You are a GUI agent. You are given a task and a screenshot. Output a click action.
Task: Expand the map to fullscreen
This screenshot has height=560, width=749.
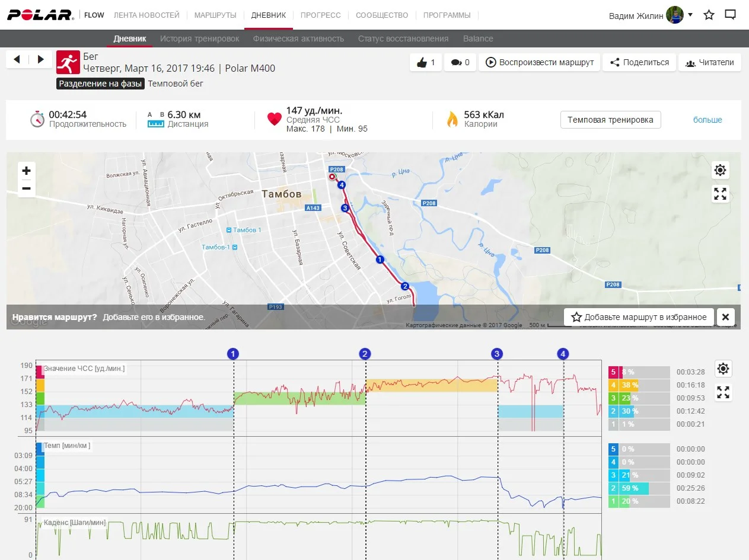[x=720, y=194]
